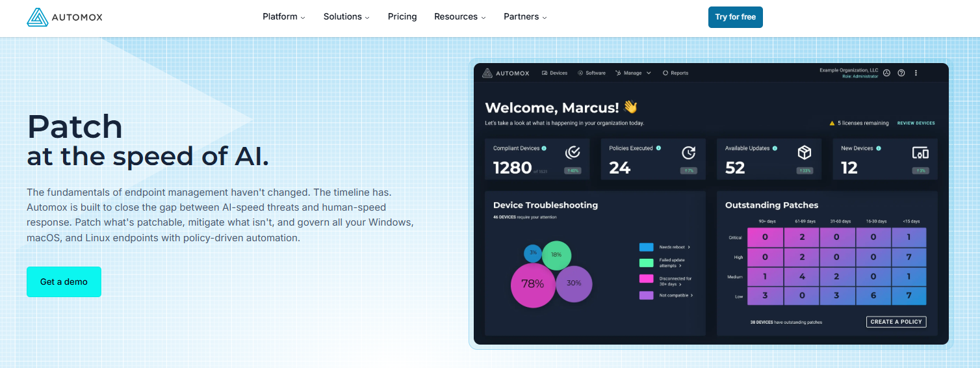
Task: Open the user account icon in the dashboard
Action: pos(888,73)
